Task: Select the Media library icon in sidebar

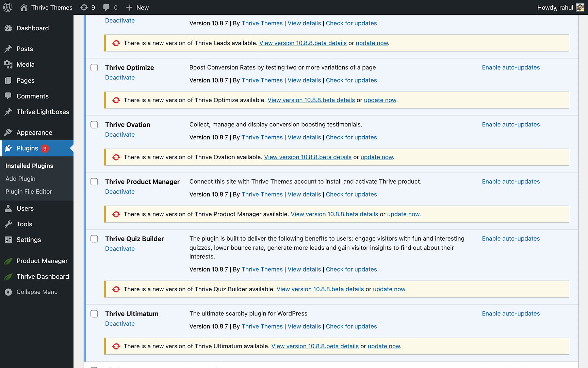Action: pyautogui.click(x=9, y=64)
